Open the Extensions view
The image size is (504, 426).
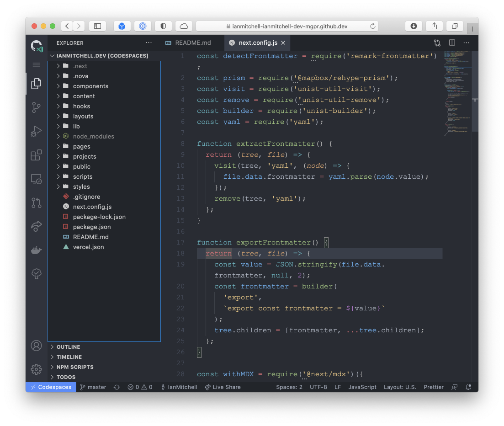point(36,155)
